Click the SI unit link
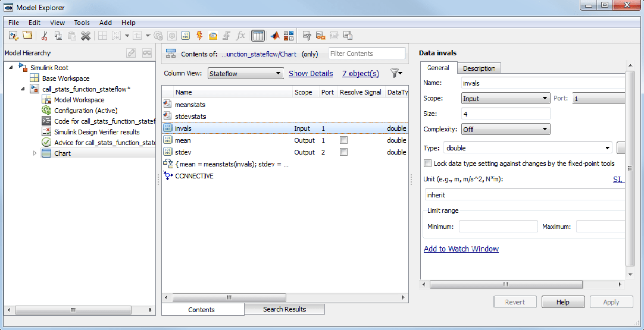 click(618, 180)
